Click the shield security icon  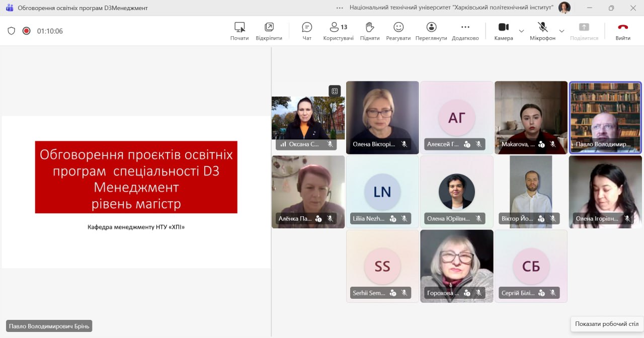click(11, 31)
